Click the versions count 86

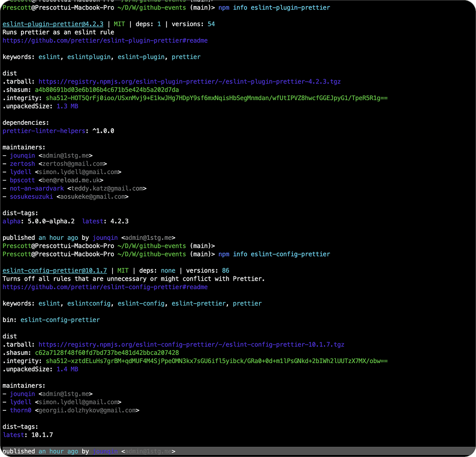pyautogui.click(x=225, y=270)
